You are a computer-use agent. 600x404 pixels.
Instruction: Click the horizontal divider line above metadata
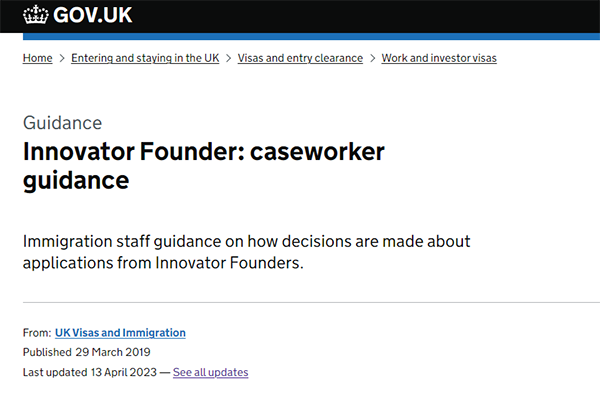(311, 302)
